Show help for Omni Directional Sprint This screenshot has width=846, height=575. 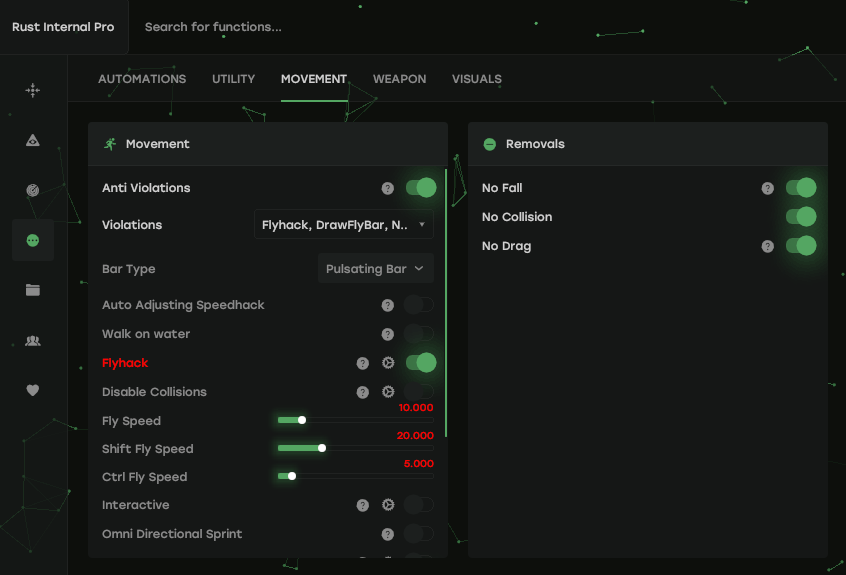[387, 535]
